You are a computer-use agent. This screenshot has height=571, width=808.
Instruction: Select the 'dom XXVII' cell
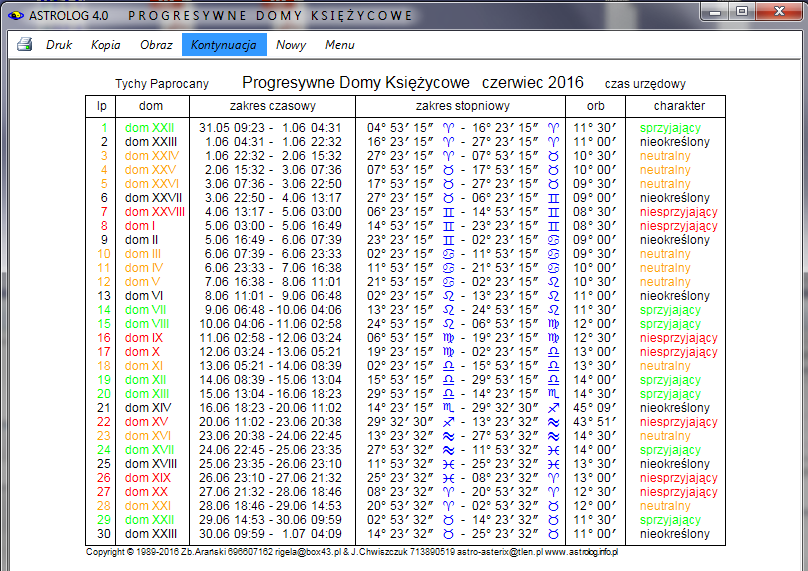(x=153, y=197)
